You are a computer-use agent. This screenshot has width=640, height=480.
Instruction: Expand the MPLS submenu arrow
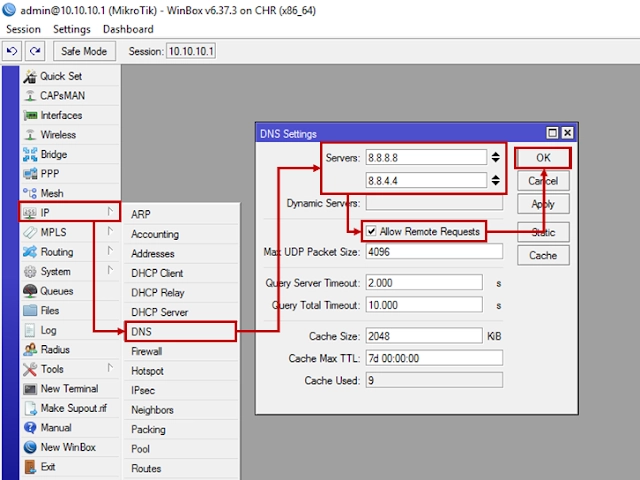click(110, 231)
